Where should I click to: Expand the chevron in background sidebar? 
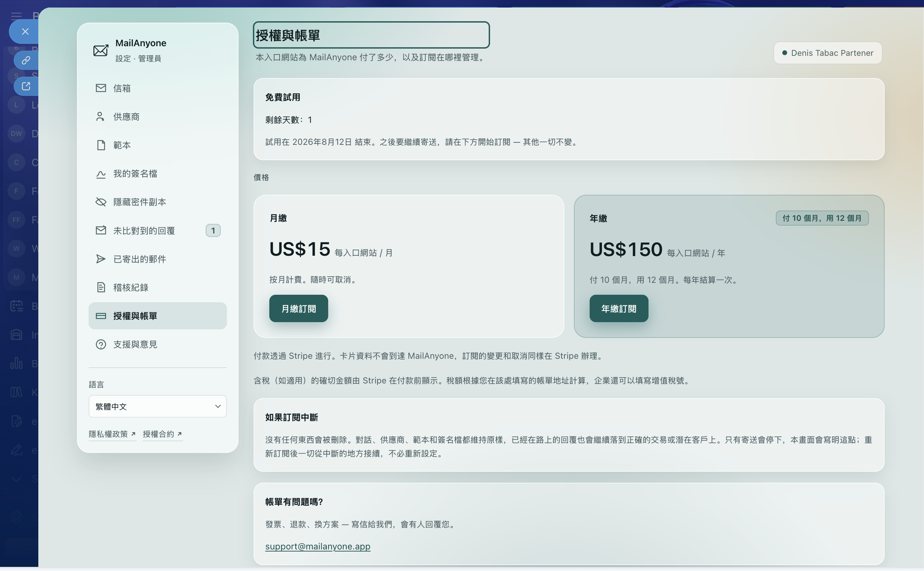16,479
